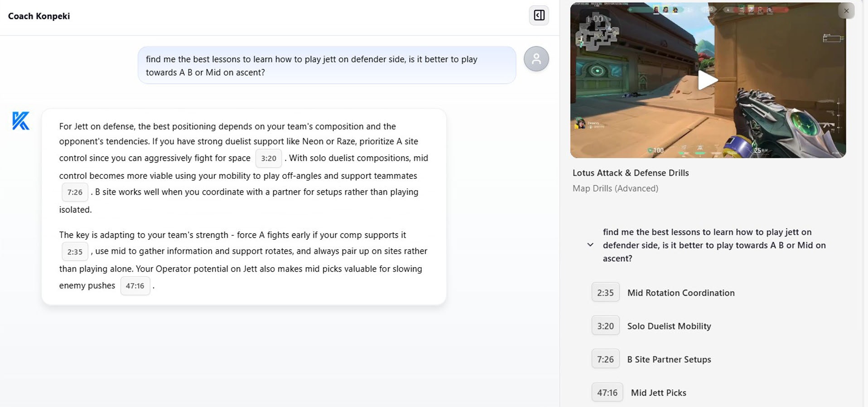Jump to 2:35 timestamp in chat response
The height and width of the screenshot is (407, 868).
click(x=75, y=252)
